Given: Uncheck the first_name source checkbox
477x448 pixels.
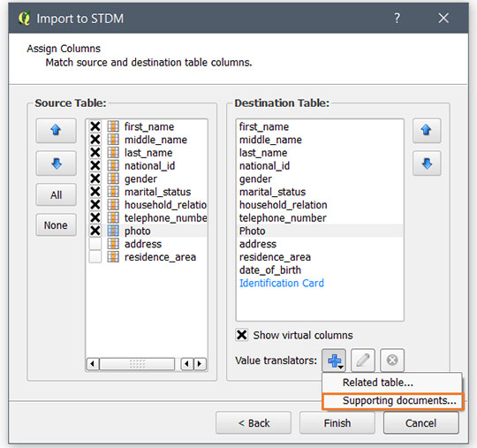Looking at the screenshot, I should (x=95, y=126).
